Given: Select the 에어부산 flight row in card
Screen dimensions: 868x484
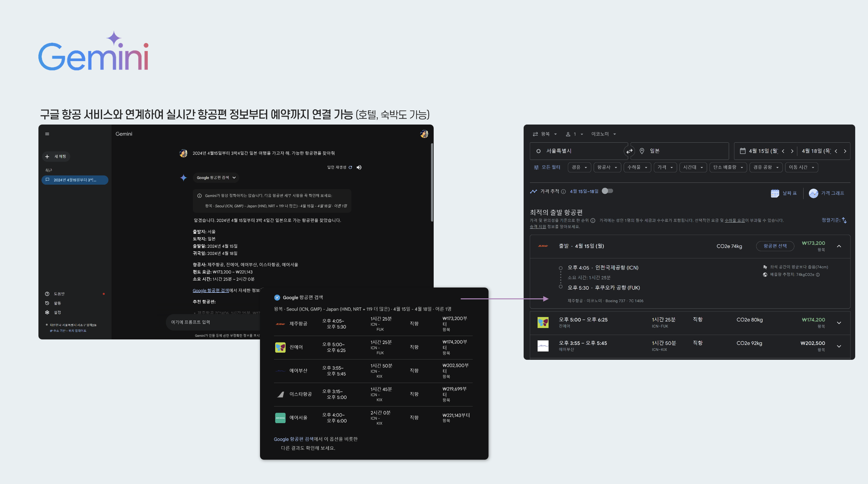Looking at the screenshot, I should 373,371.
